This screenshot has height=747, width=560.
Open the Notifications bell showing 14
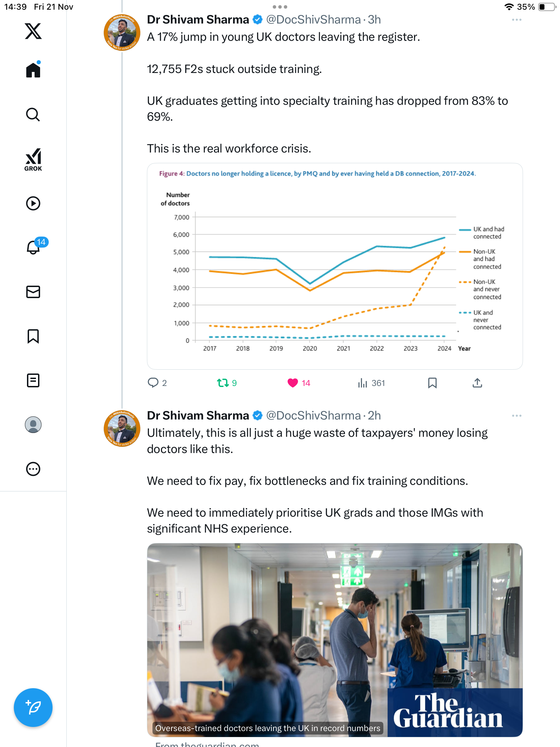33,247
